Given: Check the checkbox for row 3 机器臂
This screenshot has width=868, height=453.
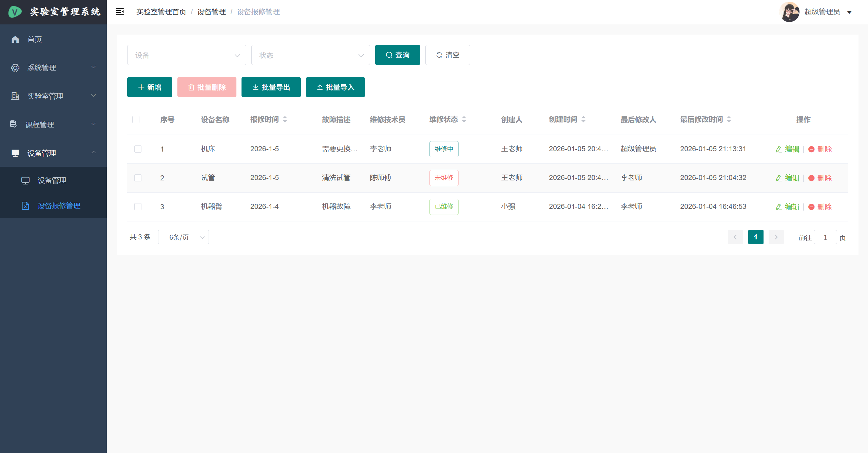Looking at the screenshot, I should click(x=138, y=207).
